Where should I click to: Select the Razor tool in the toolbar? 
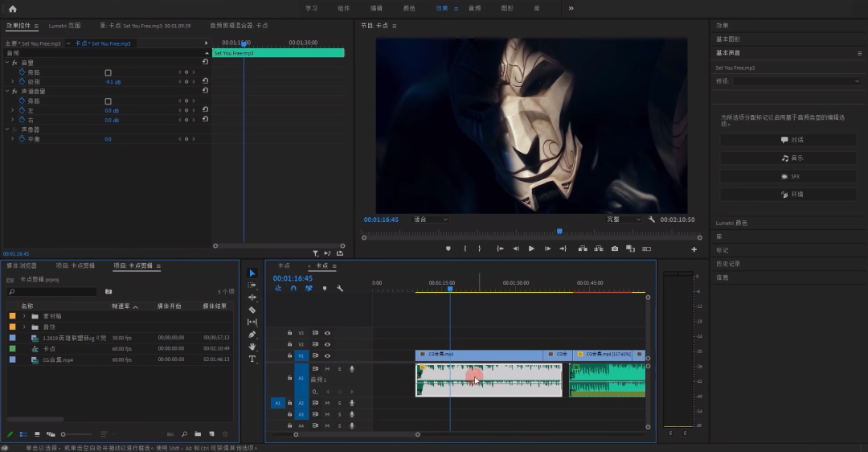(x=252, y=310)
